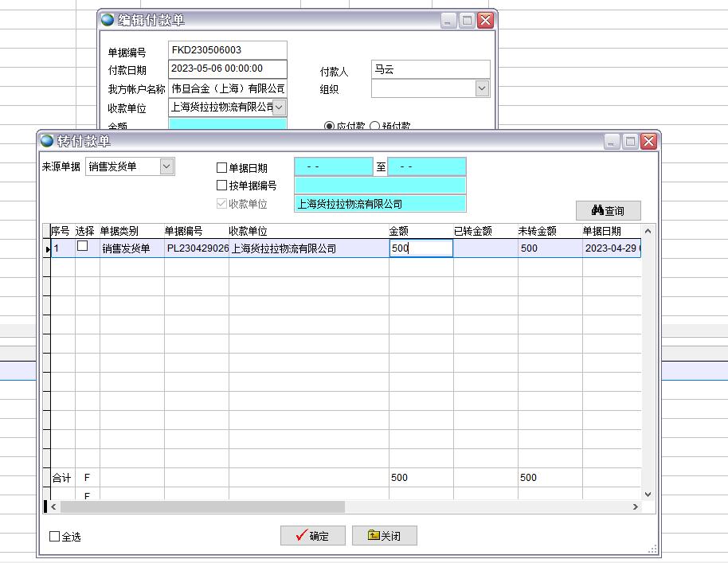Expand the 收款单位 dropdown in payment form
The image size is (728, 563).
(280, 107)
